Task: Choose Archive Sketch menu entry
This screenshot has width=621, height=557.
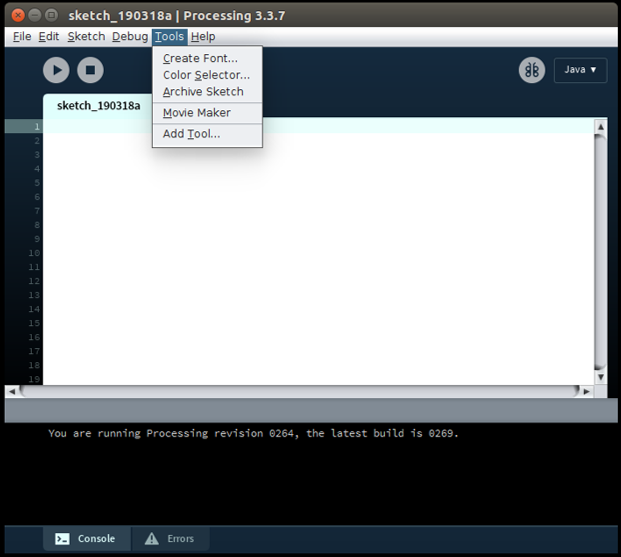Action: [203, 92]
